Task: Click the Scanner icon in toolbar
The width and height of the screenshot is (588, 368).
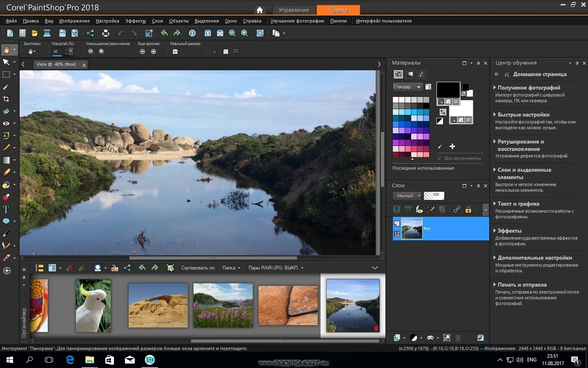Action: (x=47, y=33)
